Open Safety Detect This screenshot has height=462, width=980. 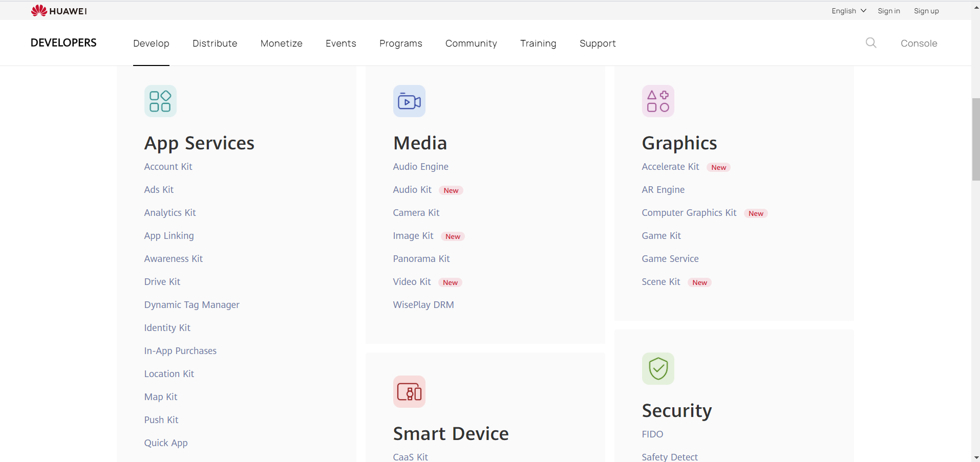point(670,457)
